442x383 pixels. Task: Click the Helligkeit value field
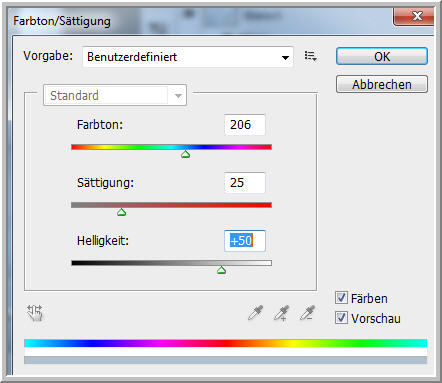point(245,241)
